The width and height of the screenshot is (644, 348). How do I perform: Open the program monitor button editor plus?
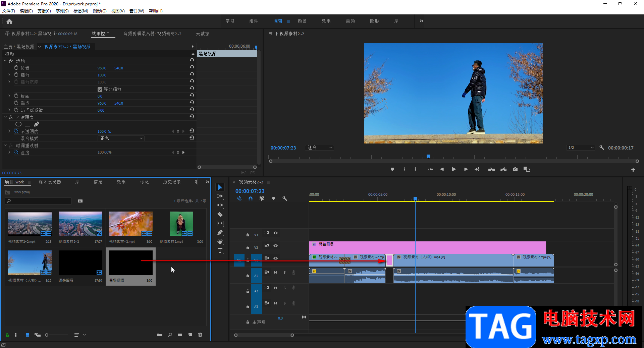pyautogui.click(x=633, y=170)
